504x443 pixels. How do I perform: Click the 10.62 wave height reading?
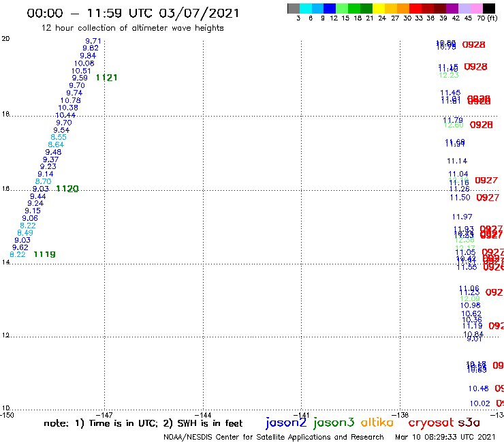click(x=471, y=314)
